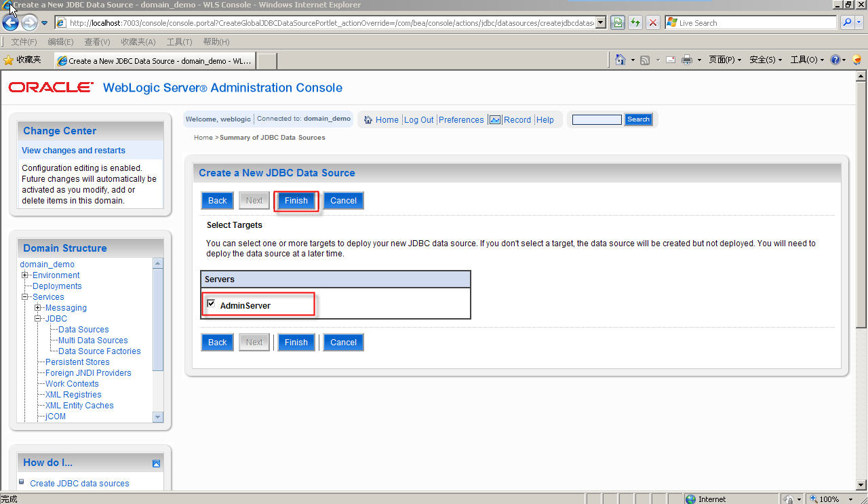Image resolution: width=868 pixels, height=504 pixels.
Task: Open the 工具(O) command bar menu
Action: coord(807,60)
